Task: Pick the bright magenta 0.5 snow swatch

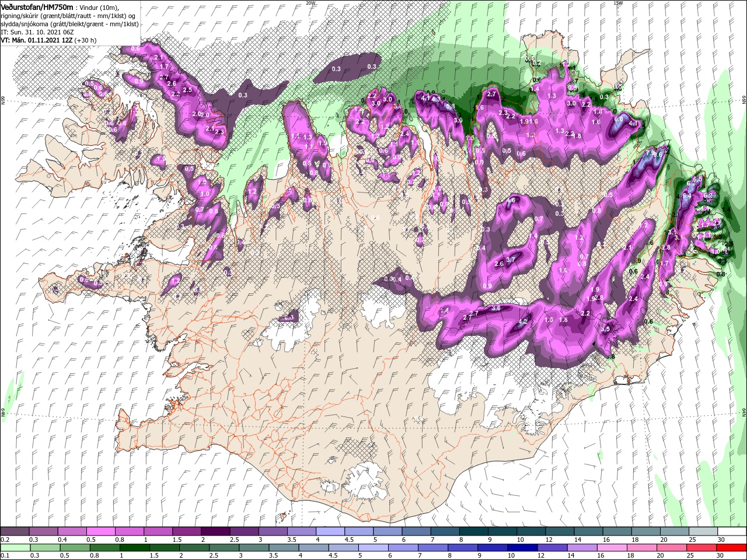Action: [x=101, y=531]
